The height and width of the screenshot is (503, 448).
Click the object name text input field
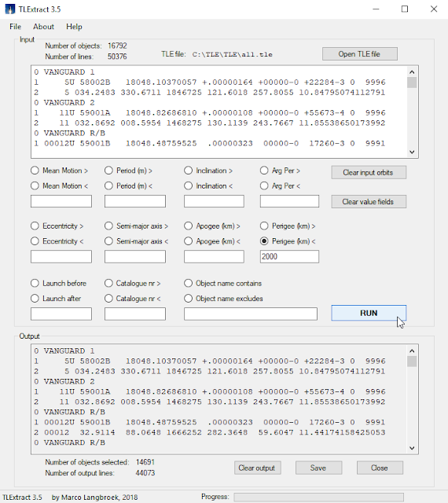[251, 314]
